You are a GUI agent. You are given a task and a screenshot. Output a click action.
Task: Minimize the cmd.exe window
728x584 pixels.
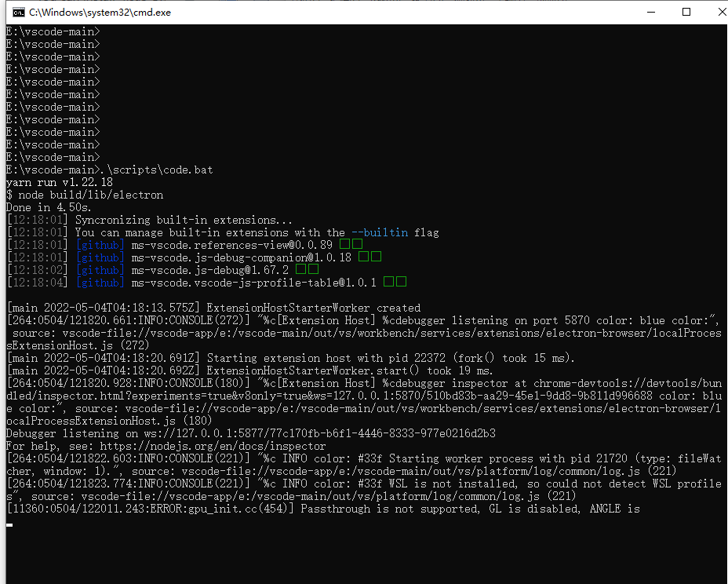[x=650, y=12]
